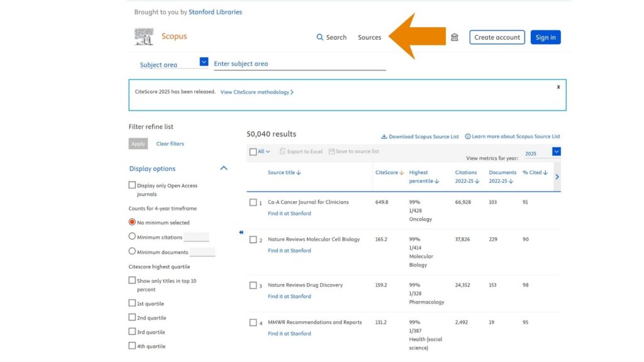Open MMWR Recommendations and Reports title
644x362 pixels.
coord(314,322)
